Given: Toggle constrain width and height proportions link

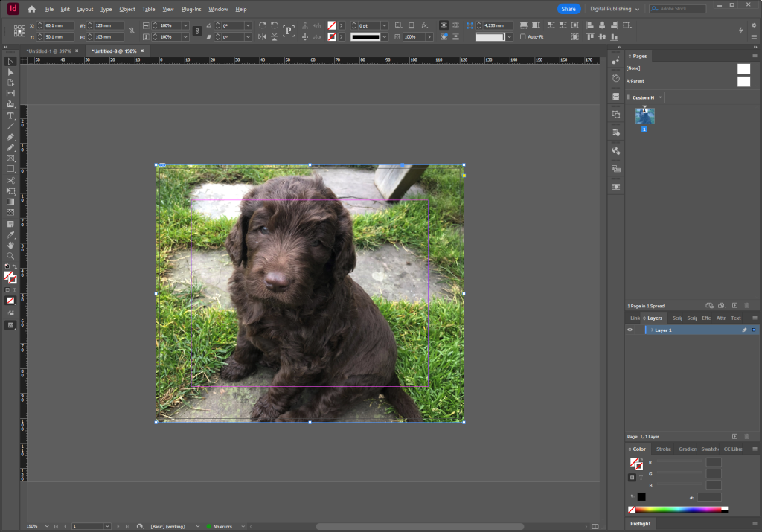Looking at the screenshot, I should point(131,31).
